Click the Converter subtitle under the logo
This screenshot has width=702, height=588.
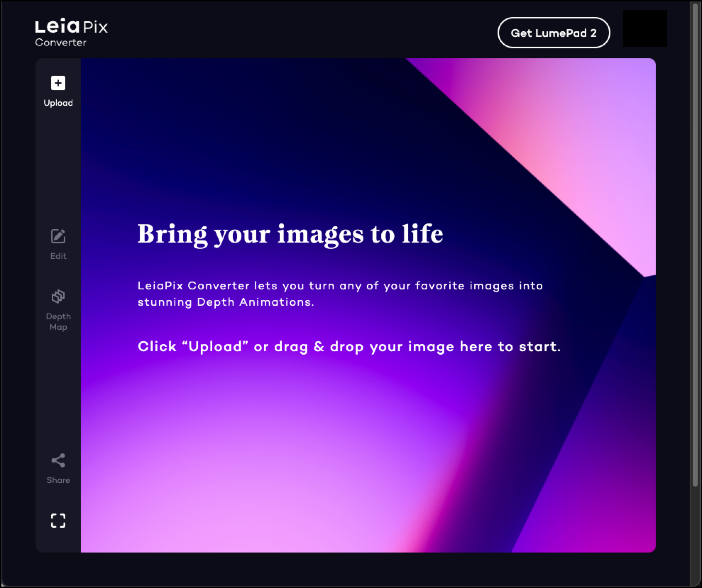pyautogui.click(x=61, y=43)
